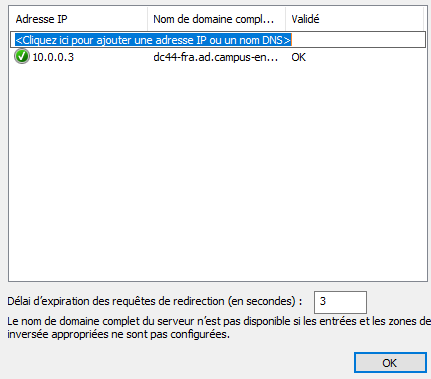The width and height of the screenshot is (431, 379).
Task: Click the Délai d'expiration des requêtes label
Action: [155, 301]
